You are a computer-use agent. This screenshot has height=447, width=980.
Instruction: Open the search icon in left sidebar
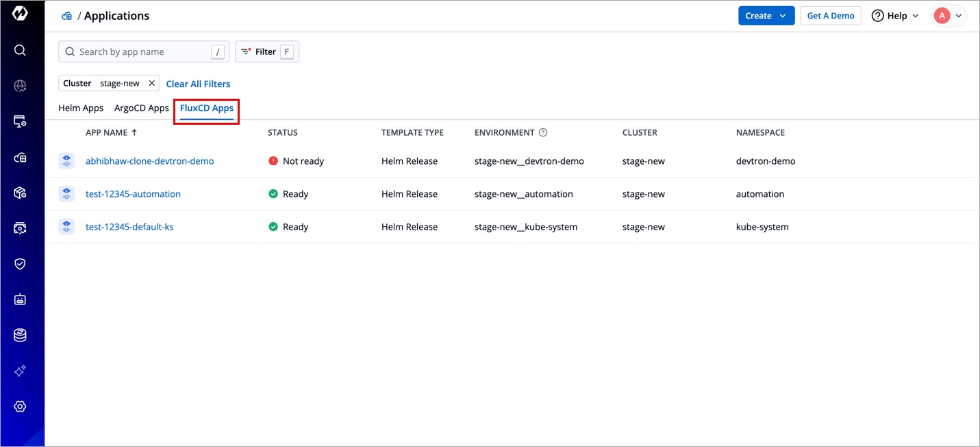click(x=20, y=50)
